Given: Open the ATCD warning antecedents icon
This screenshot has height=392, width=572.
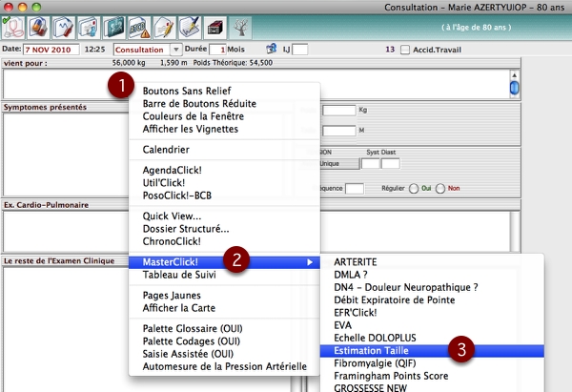Looking at the screenshot, I should 139,28.
